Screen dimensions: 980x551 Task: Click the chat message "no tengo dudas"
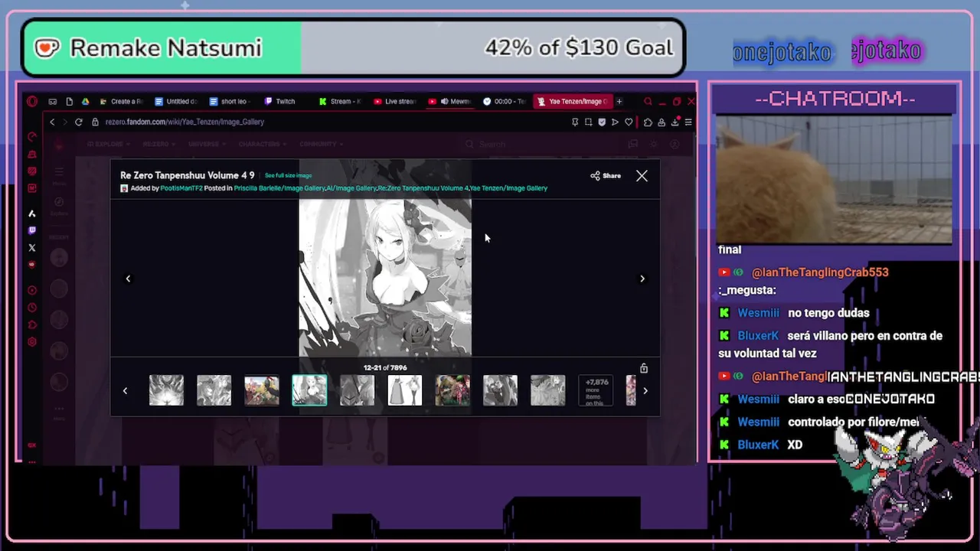(x=828, y=313)
